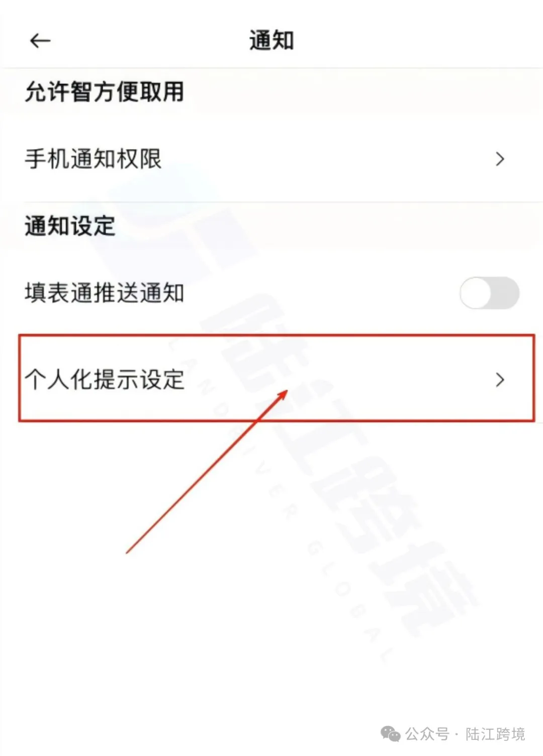Image resolution: width=543 pixels, height=756 pixels.
Task: Click the WeChat logo icon at bottom
Action: pyautogui.click(x=391, y=734)
